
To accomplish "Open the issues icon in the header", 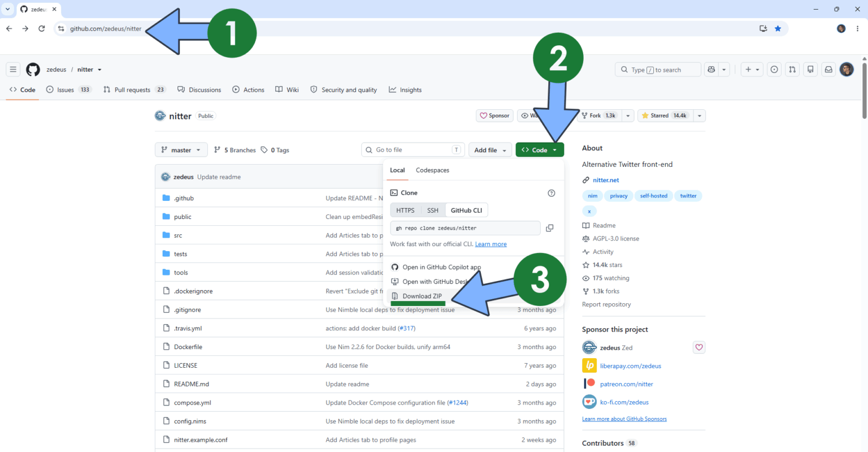I will coord(774,70).
